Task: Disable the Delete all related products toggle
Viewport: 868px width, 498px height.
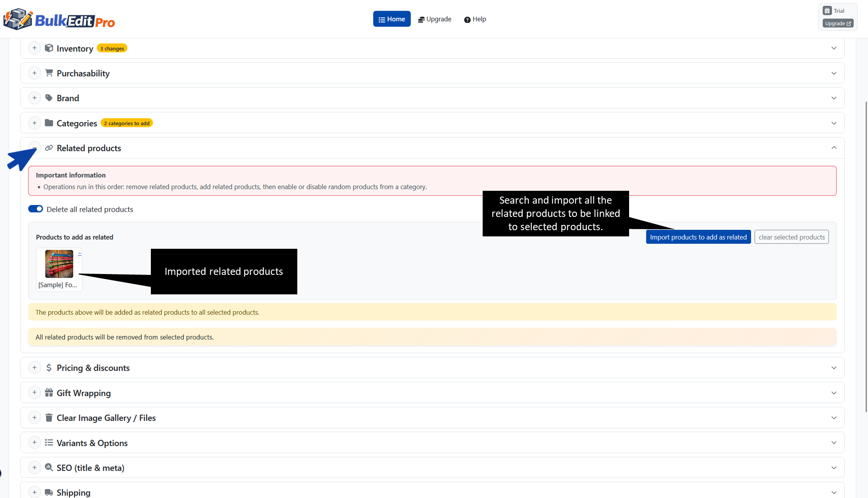Action: click(x=35, y=208)
